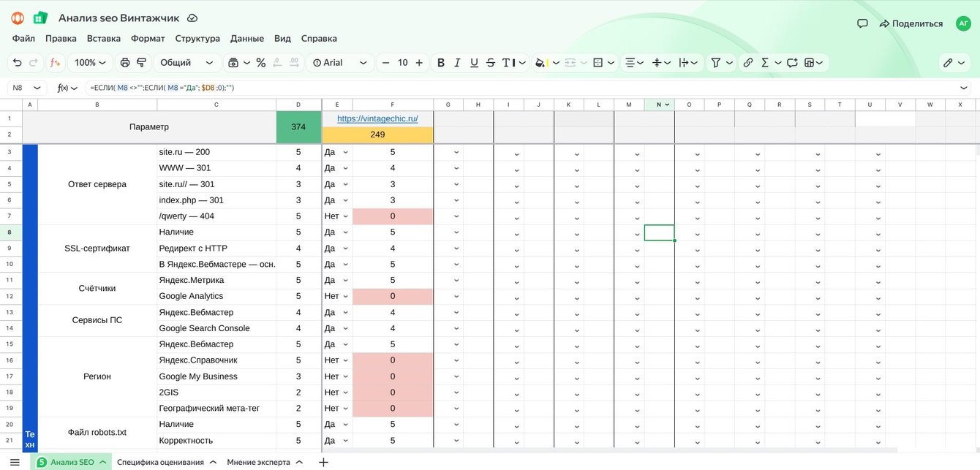Toggle bold formatting

441,63
